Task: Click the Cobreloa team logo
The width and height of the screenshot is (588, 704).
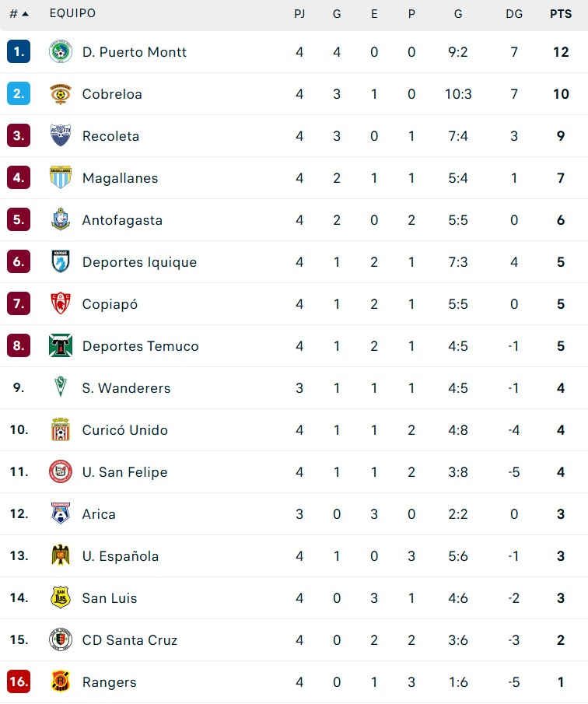Action: (x=61, y=94)
